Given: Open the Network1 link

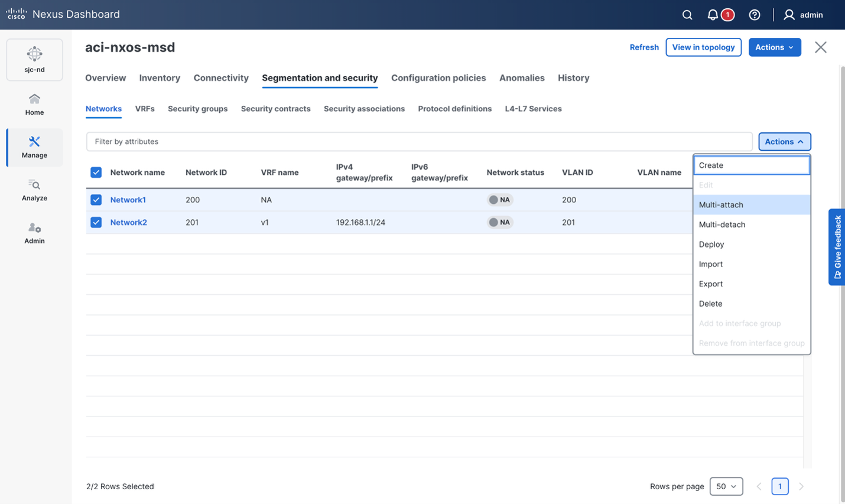Looking at the screenshot, I should [x=128, y=200].
